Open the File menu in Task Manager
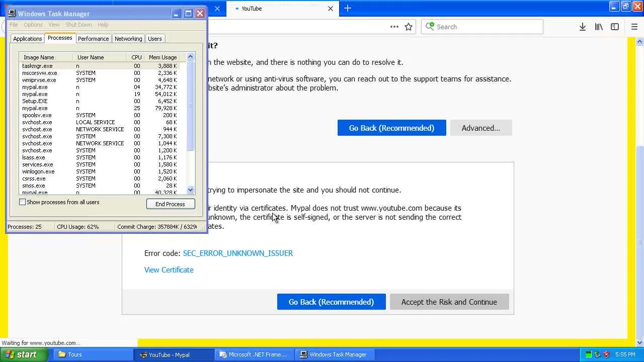The height and width of the screenshot is (362, 644). coord(14,25)
